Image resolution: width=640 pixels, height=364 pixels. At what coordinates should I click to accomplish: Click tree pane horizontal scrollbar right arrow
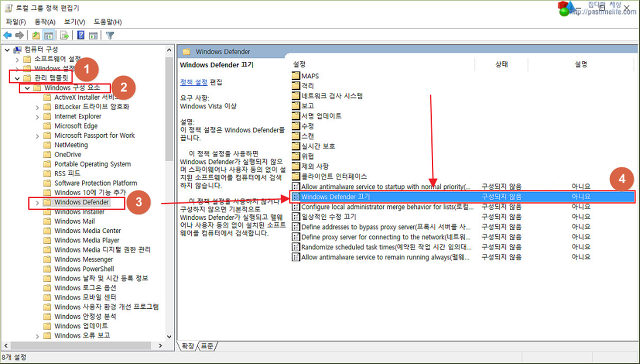[x=160, y=346]
